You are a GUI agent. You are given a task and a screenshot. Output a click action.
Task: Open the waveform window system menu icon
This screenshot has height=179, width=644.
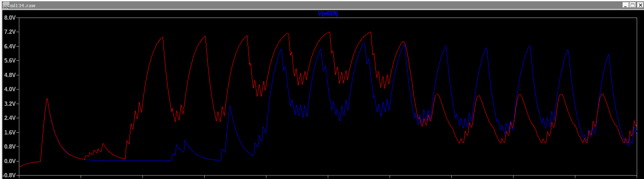point(6,4)
